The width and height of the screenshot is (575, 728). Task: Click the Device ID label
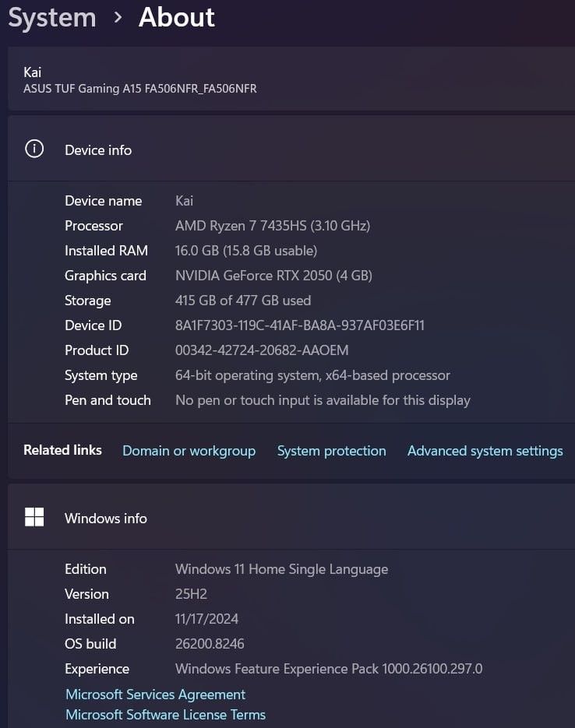(93, 325)
